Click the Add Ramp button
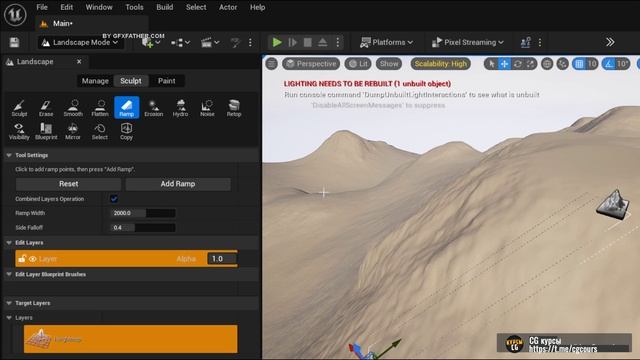The image size is (640, 360). (x=178, y=184)
